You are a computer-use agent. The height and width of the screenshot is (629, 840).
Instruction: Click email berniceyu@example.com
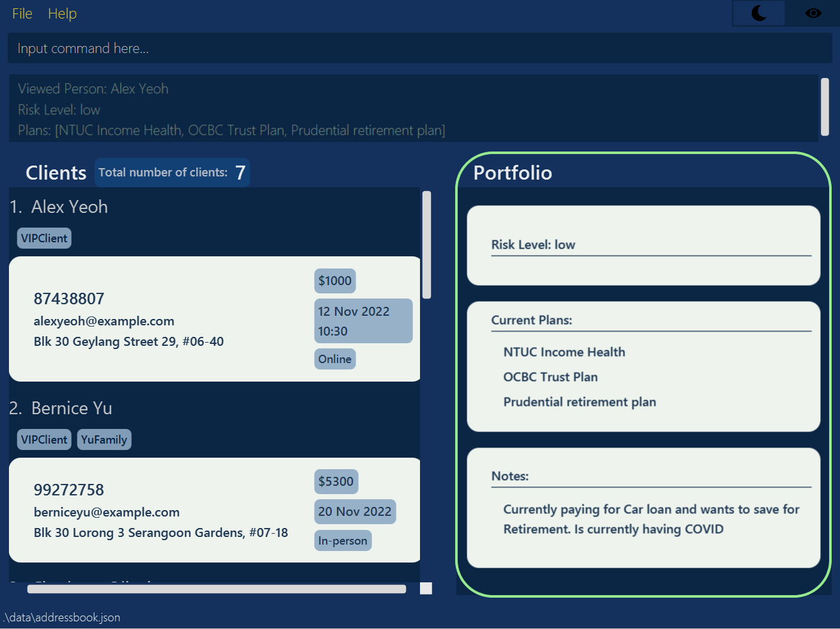pos(107,513)
